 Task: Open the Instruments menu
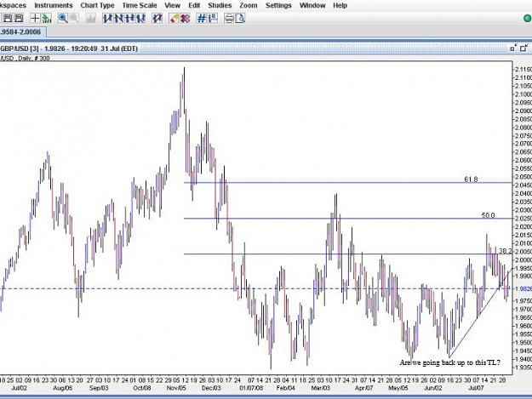54,5
